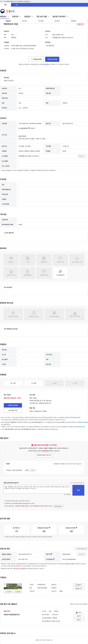The width and height of the screenshot is (88, 644).
Task: Click 로그인 button next to 이메일
Action: coord(33,470)
